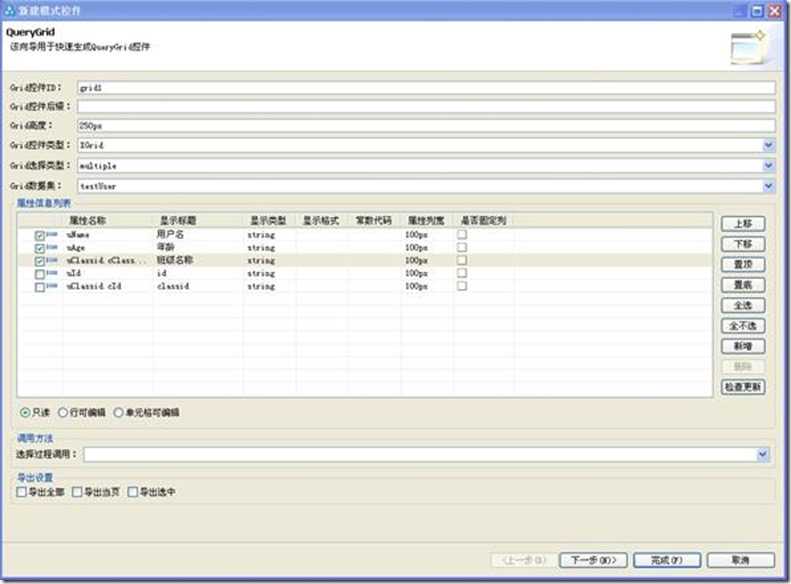Click the 常数代码 column header

(375, 220)
